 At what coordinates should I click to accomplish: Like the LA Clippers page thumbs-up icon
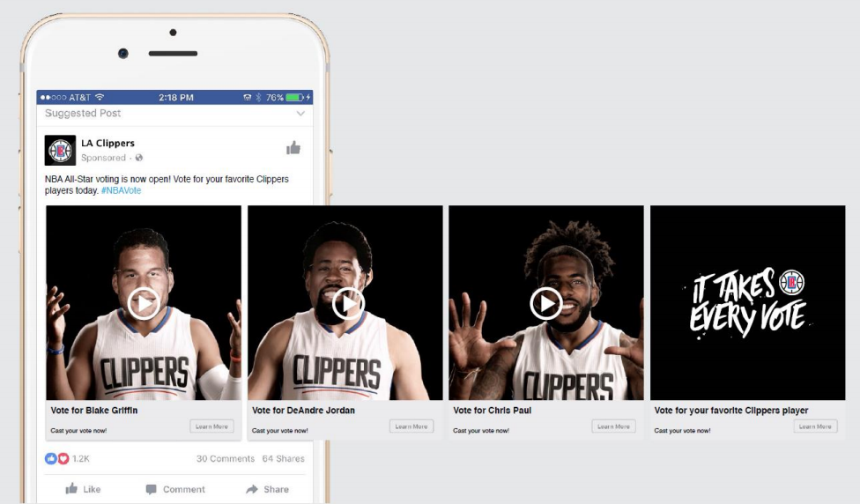[x=293, y=148]
